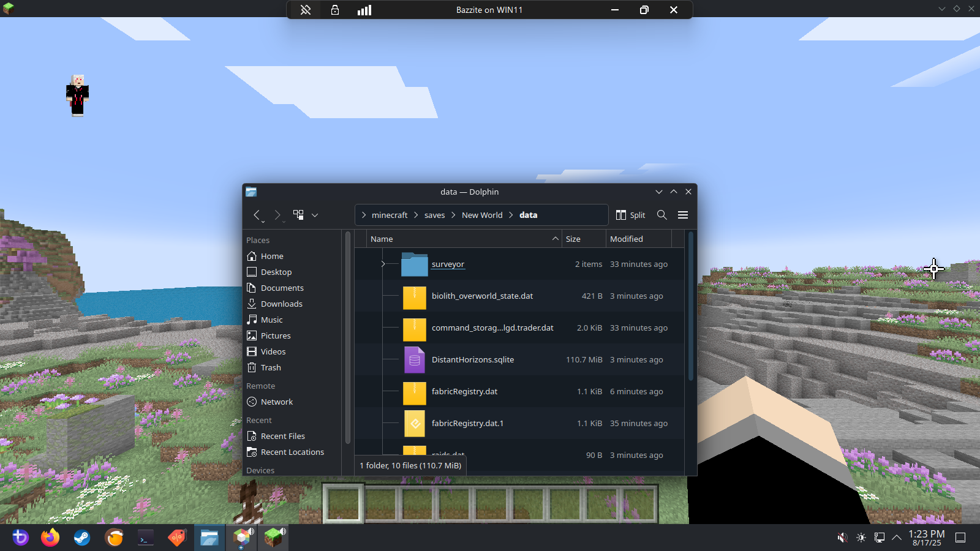Switch to Dolphin in the taskbar
This screenshot has width=980, height=551.
click(209, 538)
